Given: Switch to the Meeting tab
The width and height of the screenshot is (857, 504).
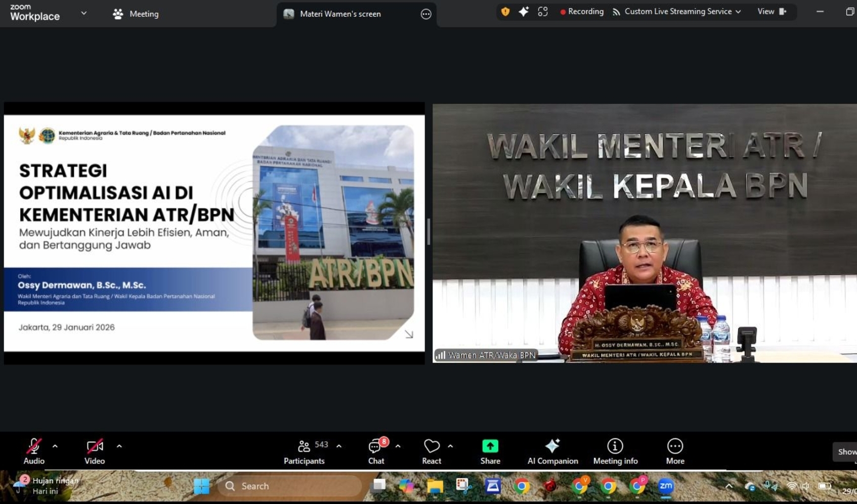Looking at the screenshot, I should 136,14.
